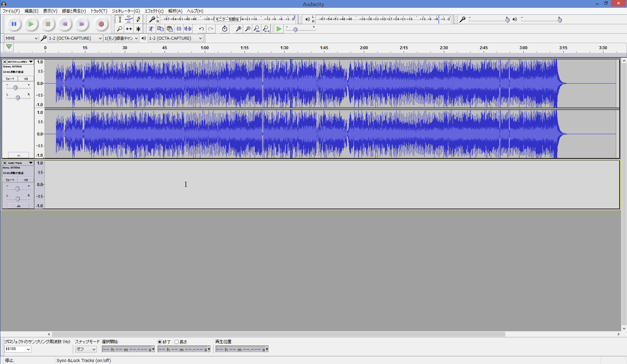This screenshot has height=364, width=627.
Task: Open the selection start time format dropdown
Action: pos(153,350)
